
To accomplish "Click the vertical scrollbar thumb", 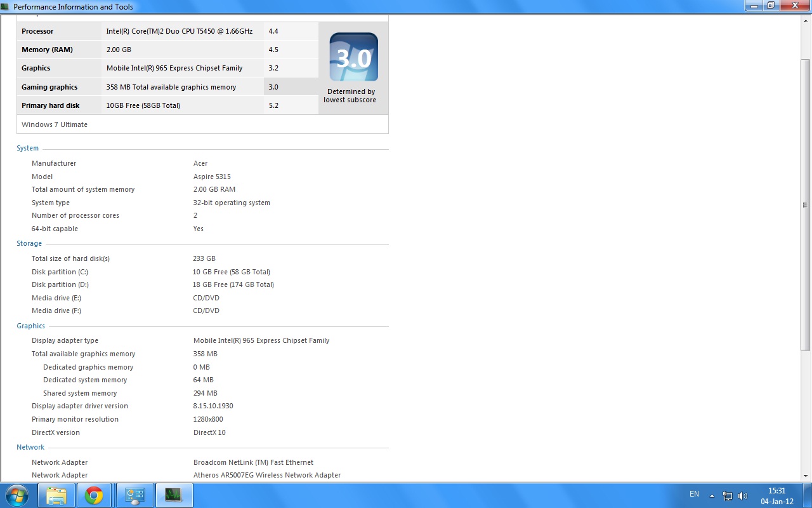I will click(805, 205).
